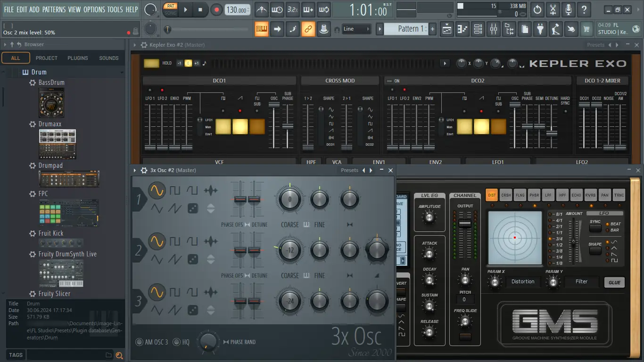Click the GMS channel OUTPUT fader
644x362 pixels.
pos(465,223)
